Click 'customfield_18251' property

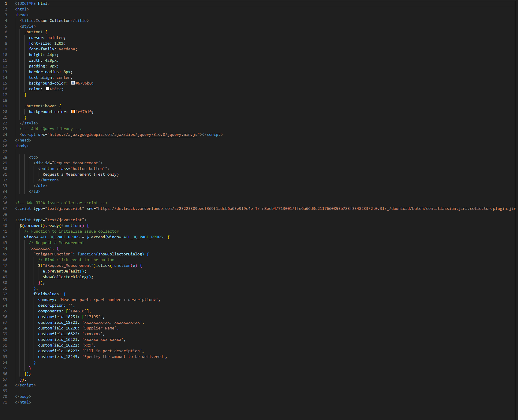coord(58,317)
